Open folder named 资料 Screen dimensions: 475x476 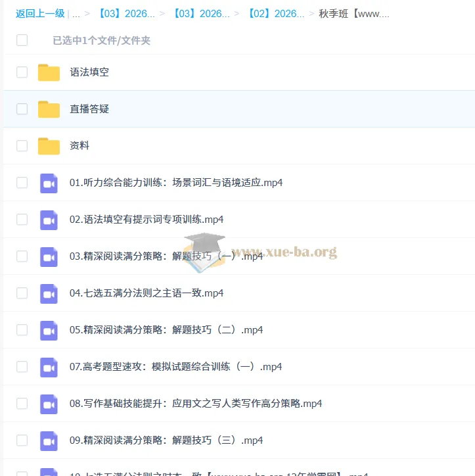79,146
